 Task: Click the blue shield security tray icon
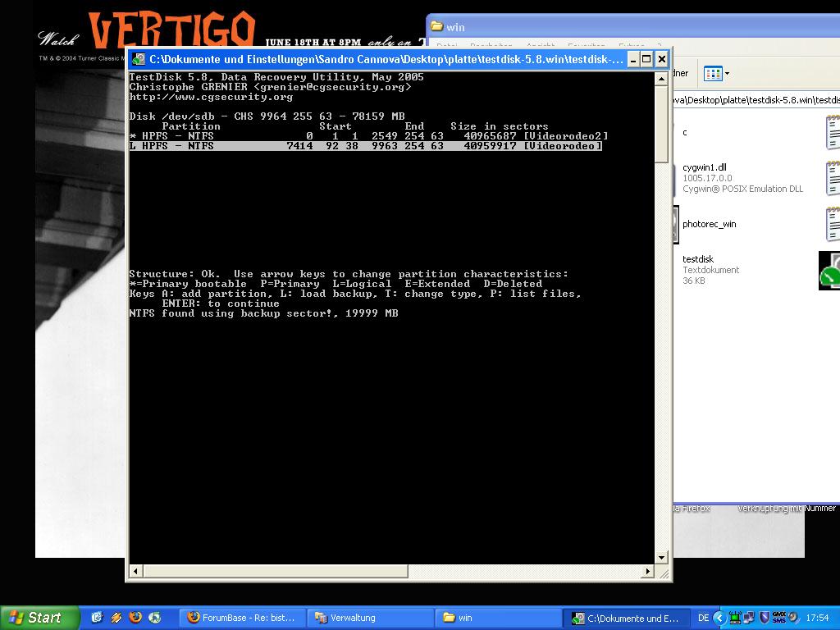point(765,618)
